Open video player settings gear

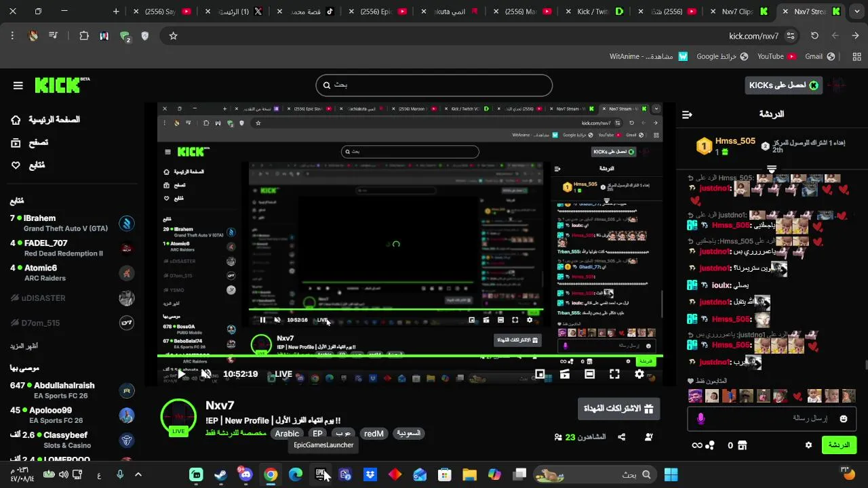tap(639, 374)
